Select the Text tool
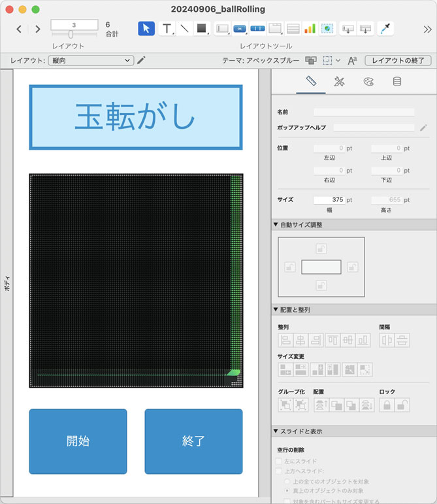Image resolution: width=437 pixels, height=504 pixels. [x=167, y=29]
